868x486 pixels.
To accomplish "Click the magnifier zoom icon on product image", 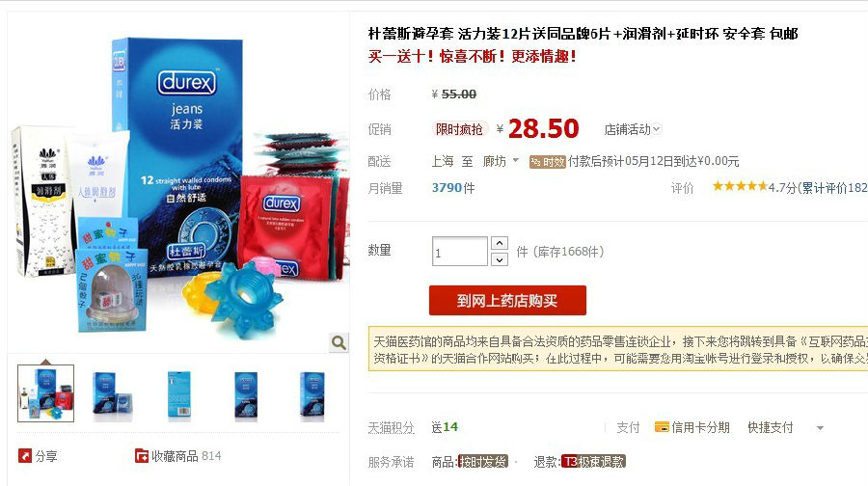I will coord(339,342).
